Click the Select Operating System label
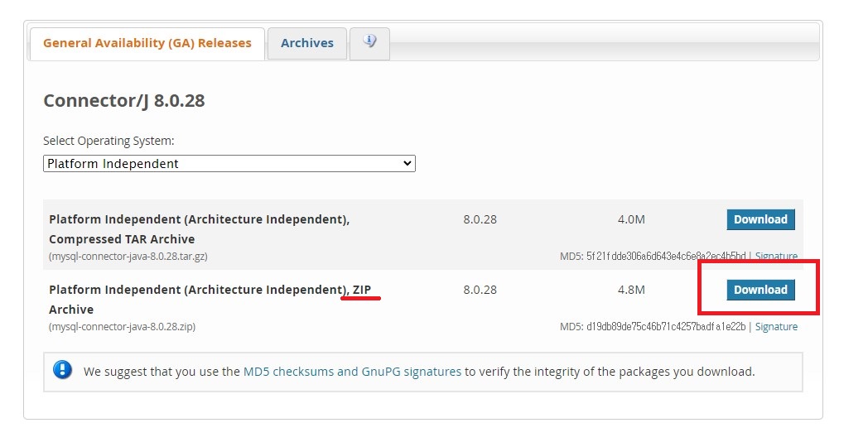 point(108,141)
